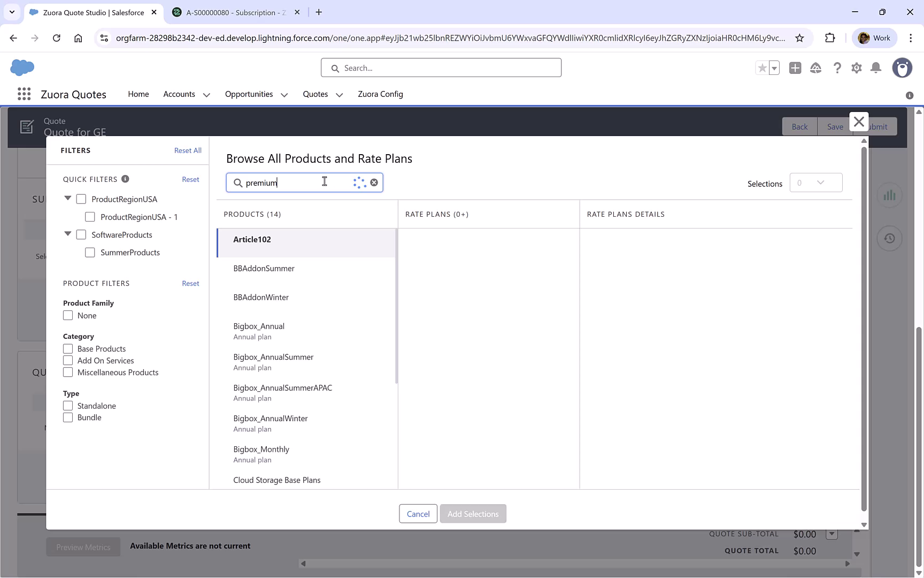
Task: Enable the Base Products category filter
Action: pos(68,348)
